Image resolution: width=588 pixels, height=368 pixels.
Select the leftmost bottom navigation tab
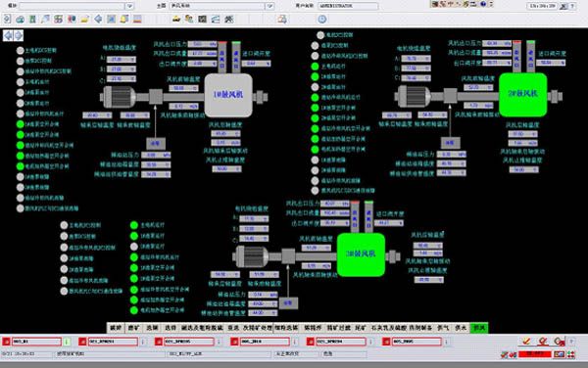[x=116, y=328]
